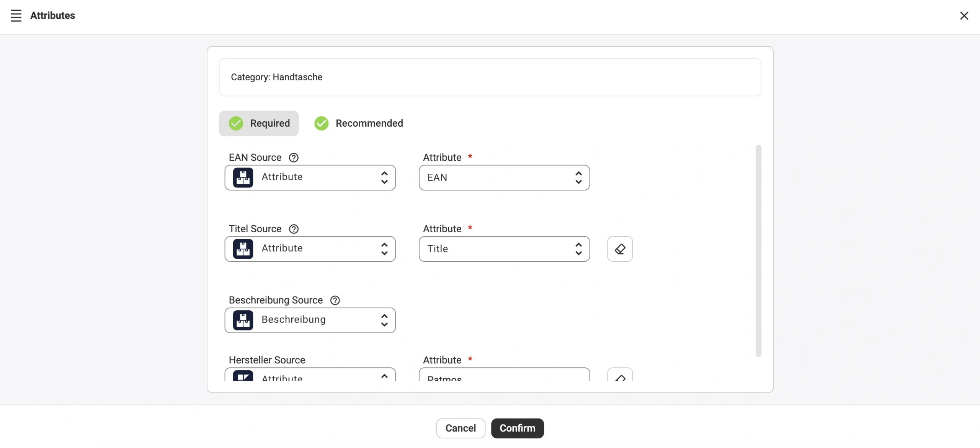980x448 pixels.
Task: Click the box icon in EAN Source
Action: coord(243,178)
